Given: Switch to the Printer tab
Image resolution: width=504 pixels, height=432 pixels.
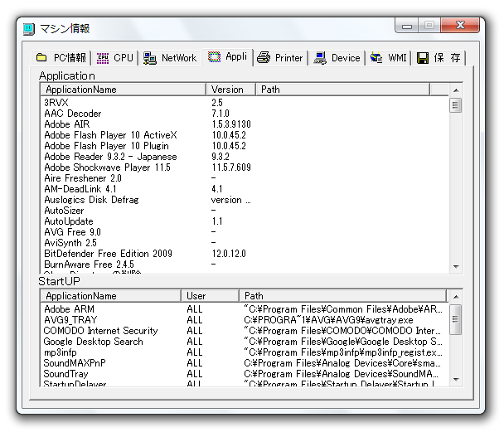Looking at the screenshot, I should pyautogui.click(x=280, y=58).
